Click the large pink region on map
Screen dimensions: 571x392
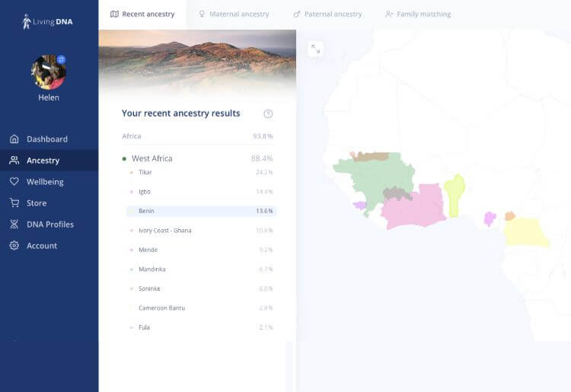415,211
